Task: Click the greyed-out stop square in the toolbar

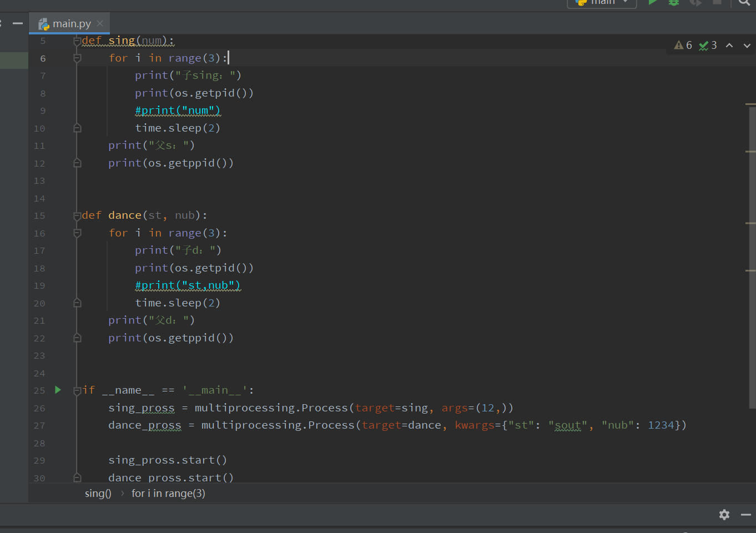Action: (x=717, y=2)
